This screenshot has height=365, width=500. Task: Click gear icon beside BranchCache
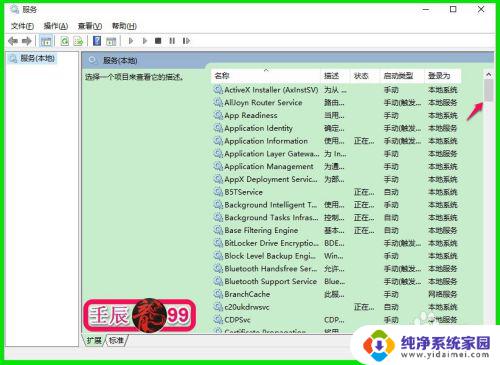point(218,294)
